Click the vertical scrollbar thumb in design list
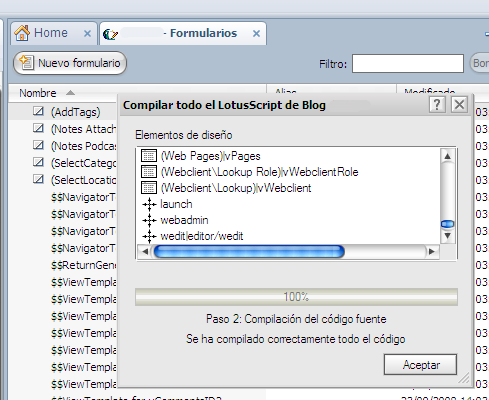The height and width of the screenshot is (400, 489). [x=447, y=224]
